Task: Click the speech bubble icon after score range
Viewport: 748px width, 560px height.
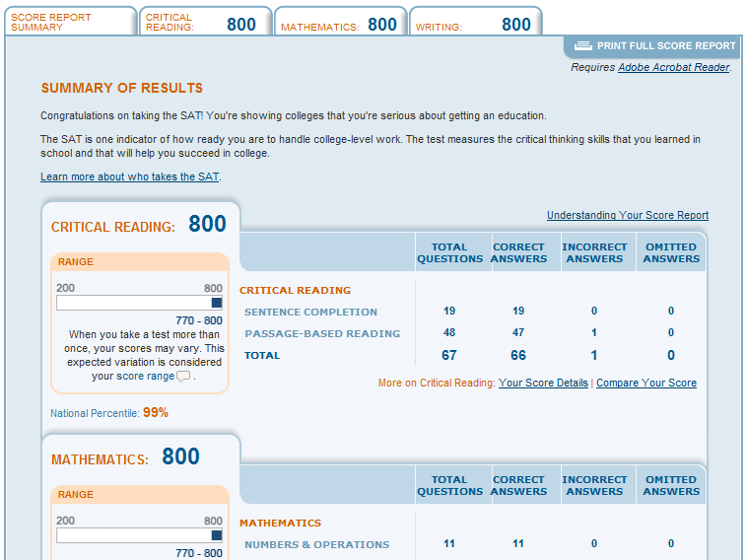Action: coord(183,377)
